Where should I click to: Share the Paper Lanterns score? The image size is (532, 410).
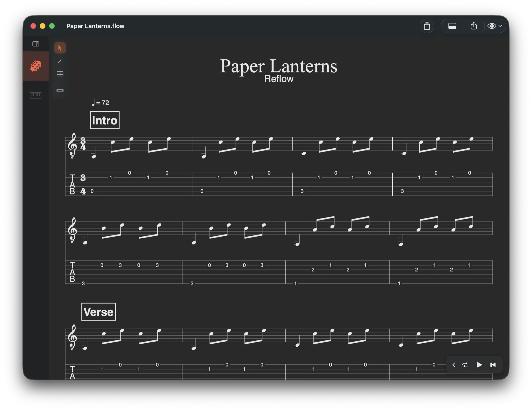pyautogui.click(x=473, y=26)
